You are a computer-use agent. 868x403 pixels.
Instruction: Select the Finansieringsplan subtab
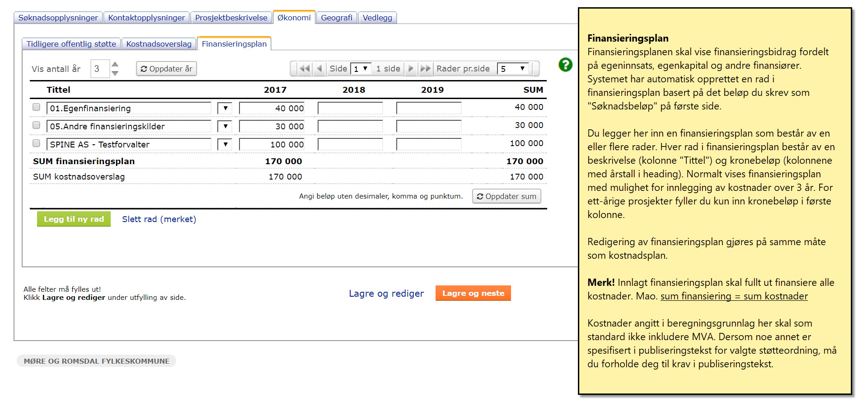pyautogui.click(x=234, y=43)
